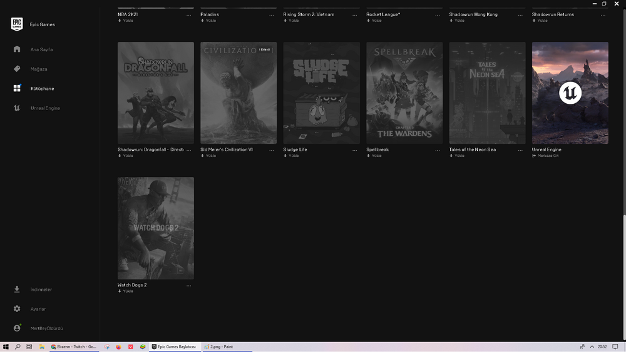Click the Paladins game title
626x364 pixels.
point(210,14)
